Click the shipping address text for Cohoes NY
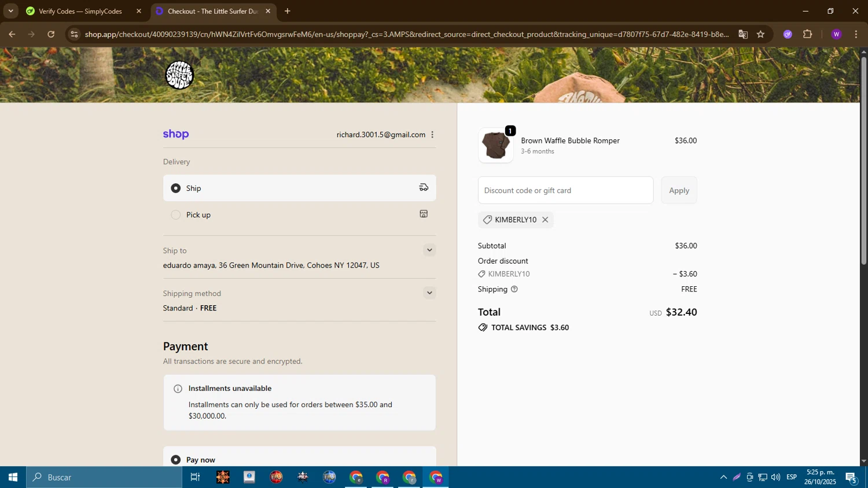Image resolution: width=868 pixels, height=488 pixels. (271, 265)
